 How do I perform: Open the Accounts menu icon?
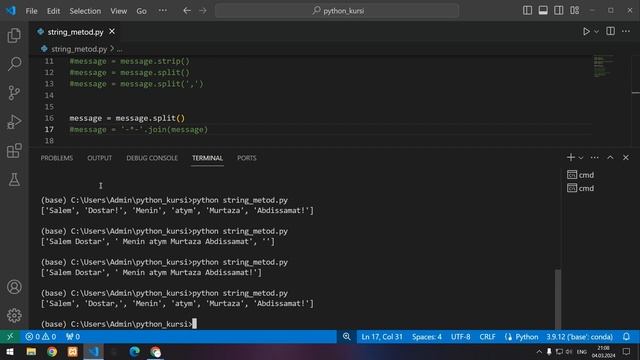coord(14,287)
